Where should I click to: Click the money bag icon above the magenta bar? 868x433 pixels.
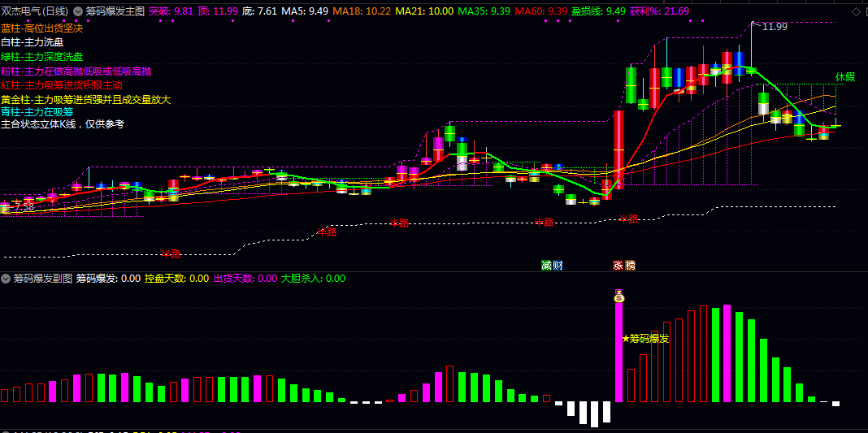618,297
